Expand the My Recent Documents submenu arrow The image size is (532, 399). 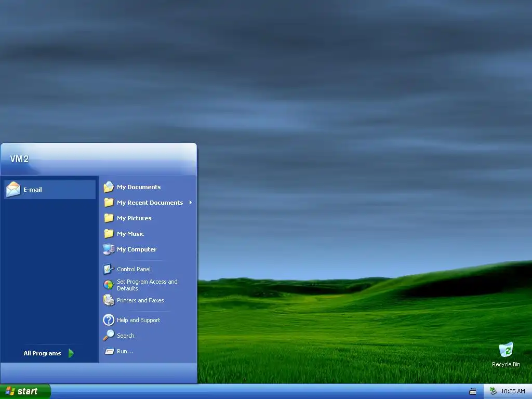191,203
